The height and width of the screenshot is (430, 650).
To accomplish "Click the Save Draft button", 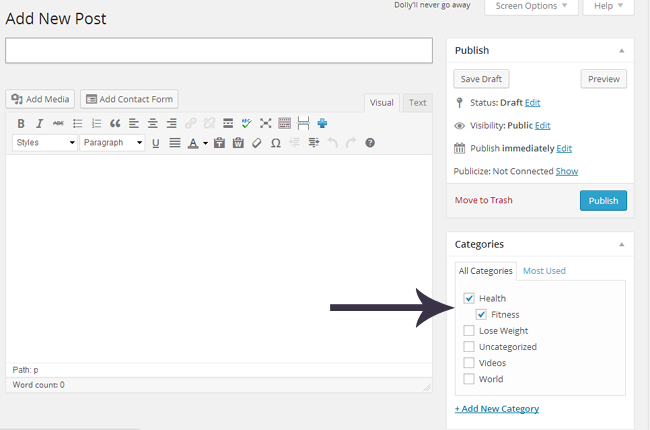I will [481, 79].
